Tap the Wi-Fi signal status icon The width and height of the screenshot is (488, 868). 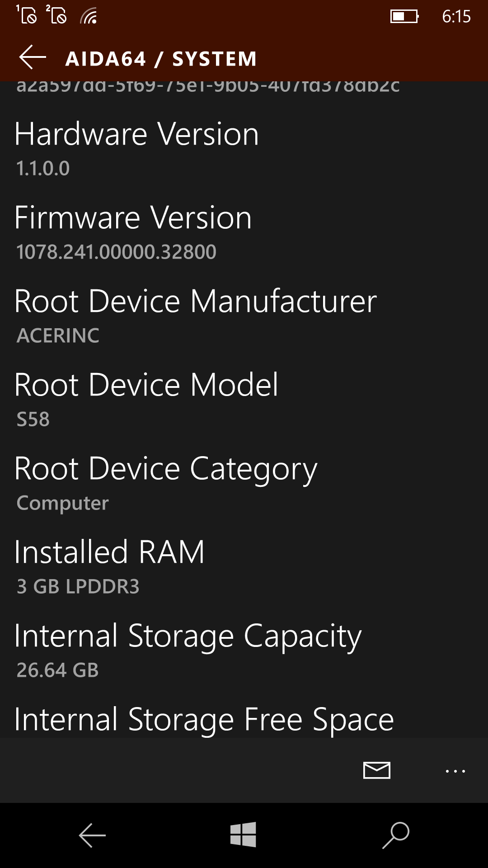click(89, 16)
